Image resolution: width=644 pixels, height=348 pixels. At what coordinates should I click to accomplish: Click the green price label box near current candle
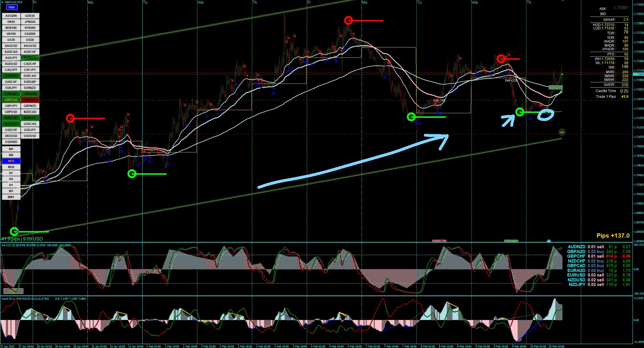(x=555, y=87)
